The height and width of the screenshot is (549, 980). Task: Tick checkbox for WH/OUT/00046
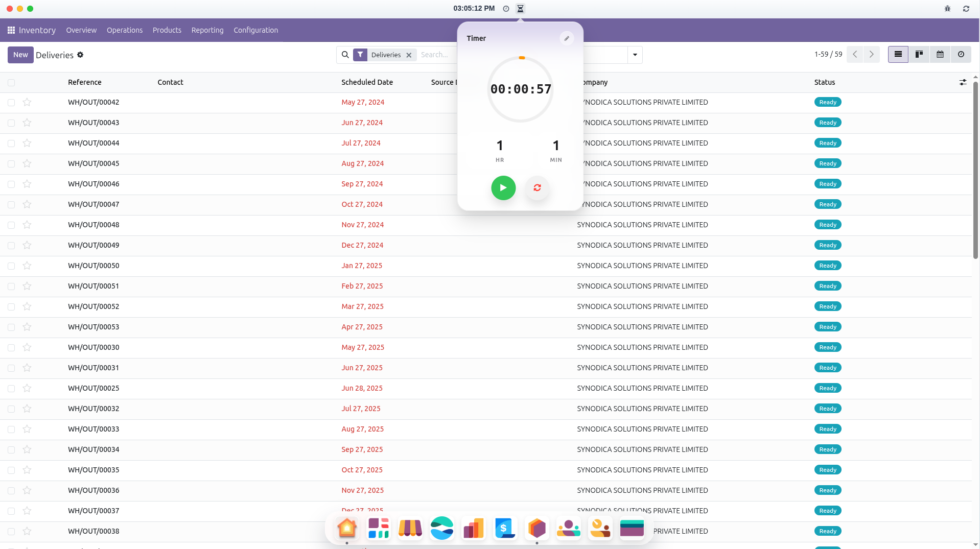pyautogui.click(x=11, y=184)
